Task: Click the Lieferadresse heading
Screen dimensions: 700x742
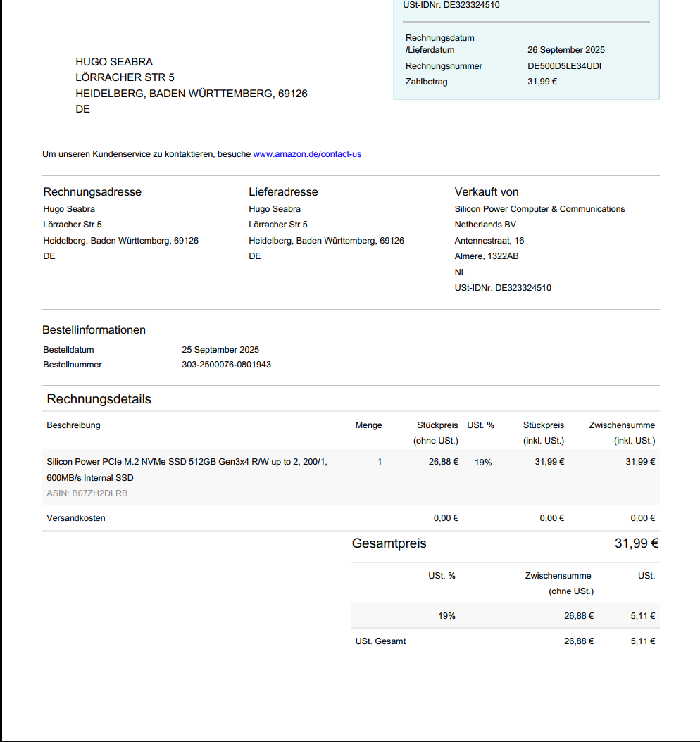Action: coord(283,192)
